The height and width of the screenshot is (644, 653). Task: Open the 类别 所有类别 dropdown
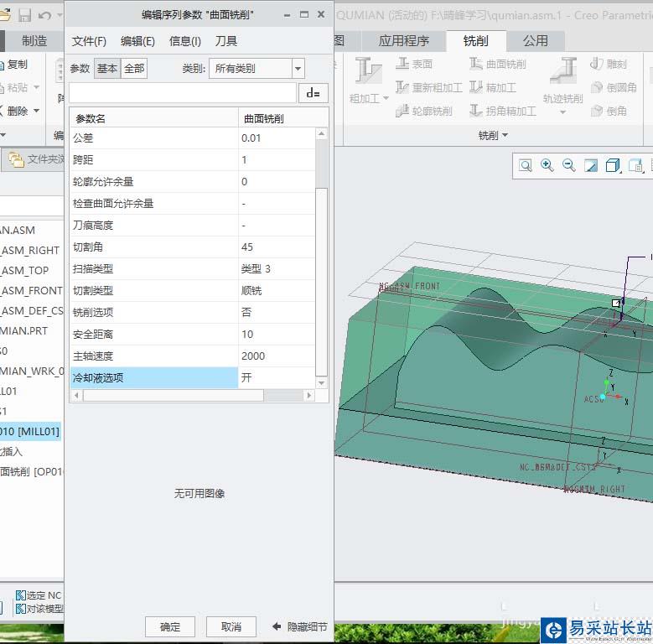coord(298,69)
